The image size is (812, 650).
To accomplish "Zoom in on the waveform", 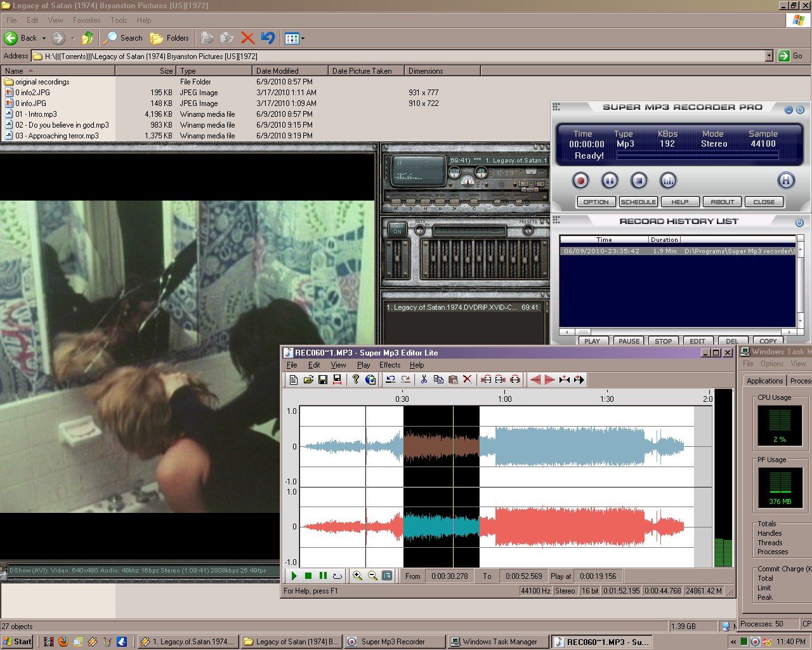I will tap(358, 576).
